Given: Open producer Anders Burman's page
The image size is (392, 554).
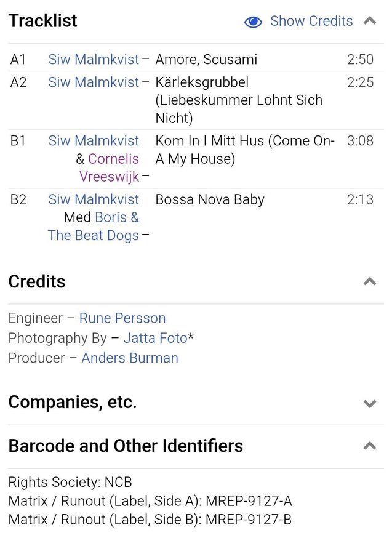Looking at the screenshot, I should click(130, 358).
